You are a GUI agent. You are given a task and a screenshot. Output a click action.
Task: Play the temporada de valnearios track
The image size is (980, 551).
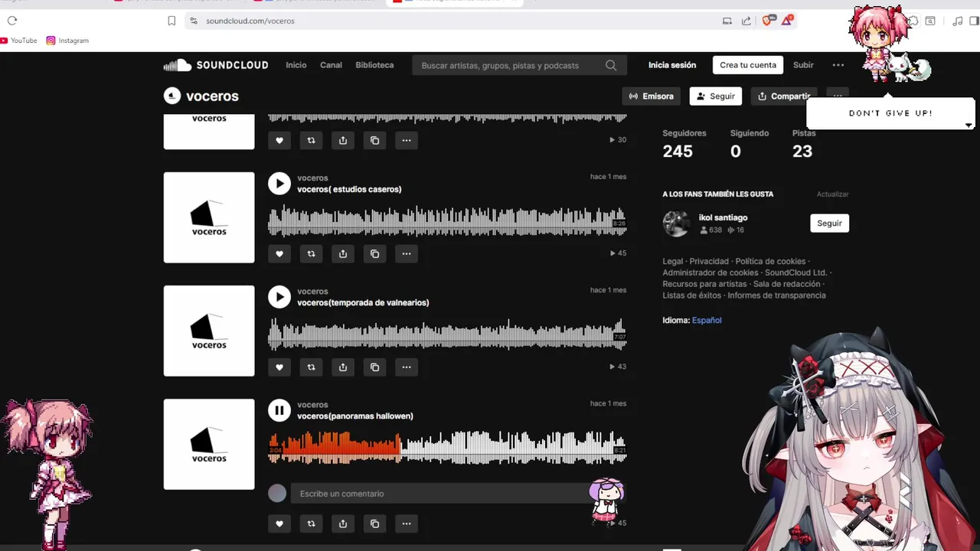pos(279,297)
